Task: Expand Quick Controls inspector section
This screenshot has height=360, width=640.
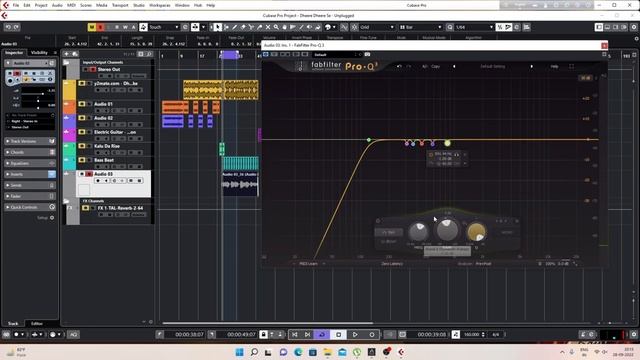Action: 30,207
